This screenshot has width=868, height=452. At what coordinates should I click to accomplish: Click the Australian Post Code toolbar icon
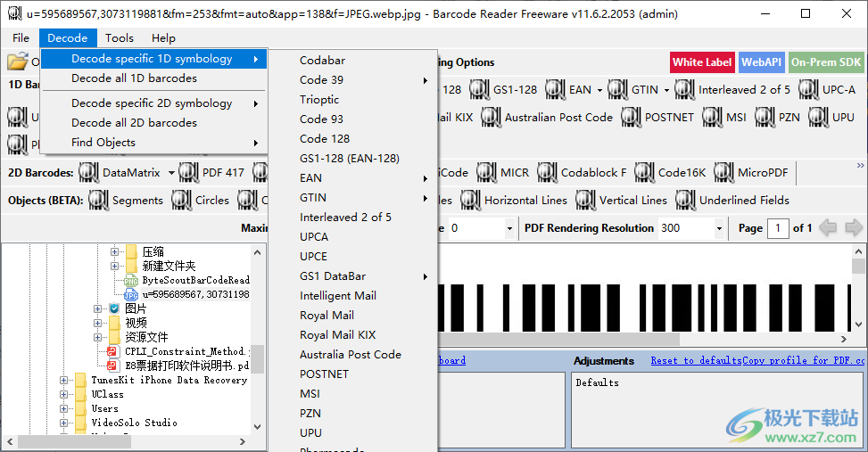[x=491, y=118]
